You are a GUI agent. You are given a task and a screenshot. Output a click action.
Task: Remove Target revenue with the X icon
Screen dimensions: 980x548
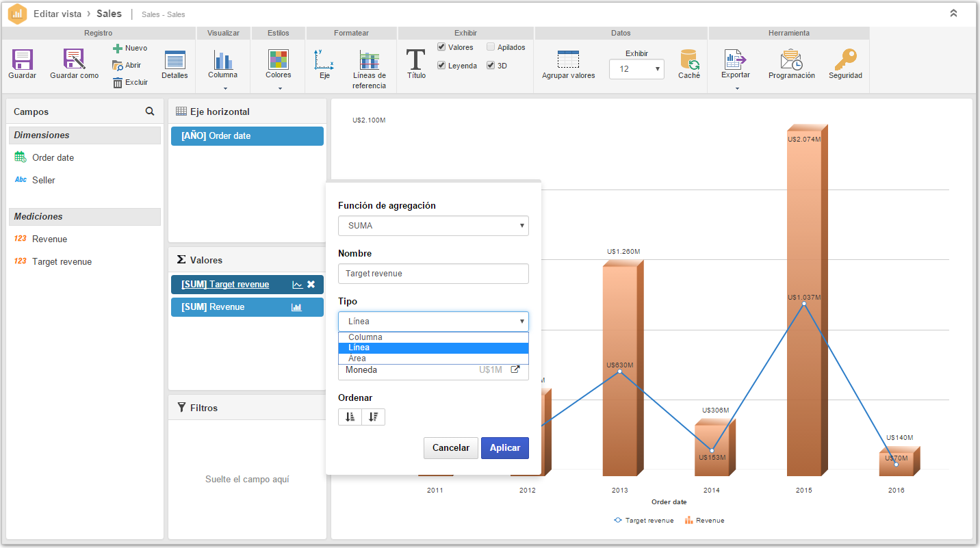point(311,285)
